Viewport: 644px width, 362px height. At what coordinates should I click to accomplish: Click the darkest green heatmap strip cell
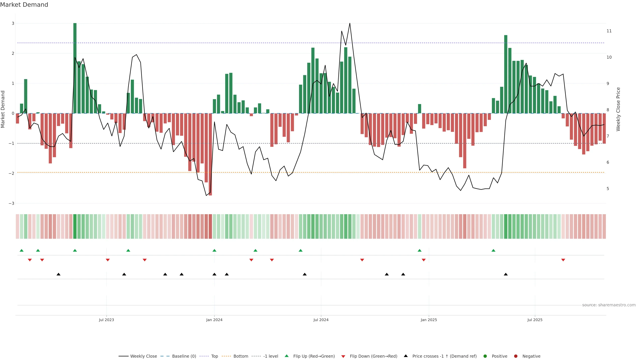click(75, 226)
